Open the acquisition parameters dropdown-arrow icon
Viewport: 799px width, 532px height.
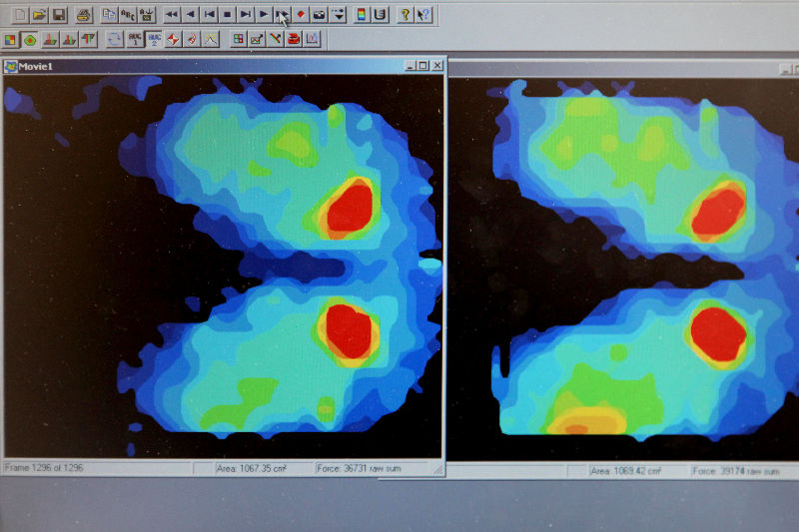[x=339, y=15]
